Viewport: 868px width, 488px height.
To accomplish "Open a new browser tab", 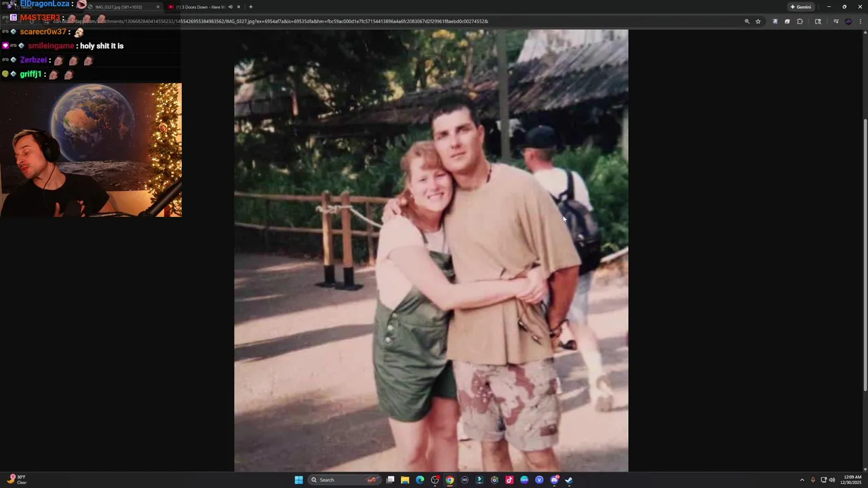I will (251, 7).
